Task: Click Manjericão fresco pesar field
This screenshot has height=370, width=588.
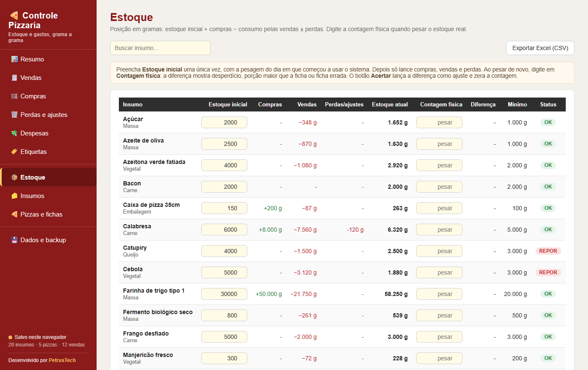Action: (439, 358)
